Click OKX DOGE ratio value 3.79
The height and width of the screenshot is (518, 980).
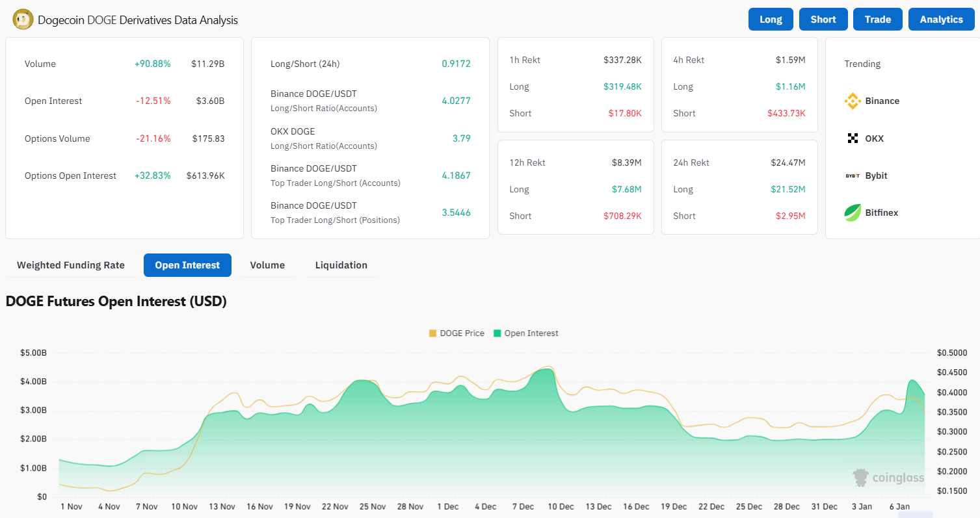coord(461,138)
